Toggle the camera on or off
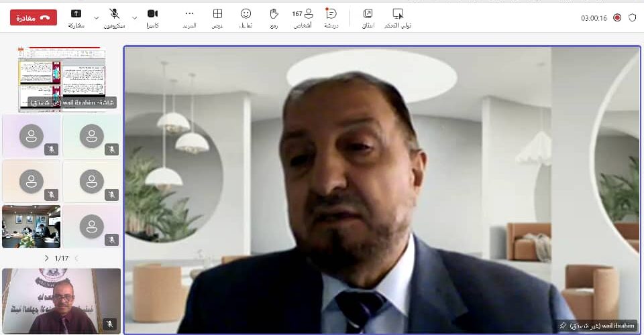Image resolution: width=644 pixels, height=335 pixels. tap(152, 14)
